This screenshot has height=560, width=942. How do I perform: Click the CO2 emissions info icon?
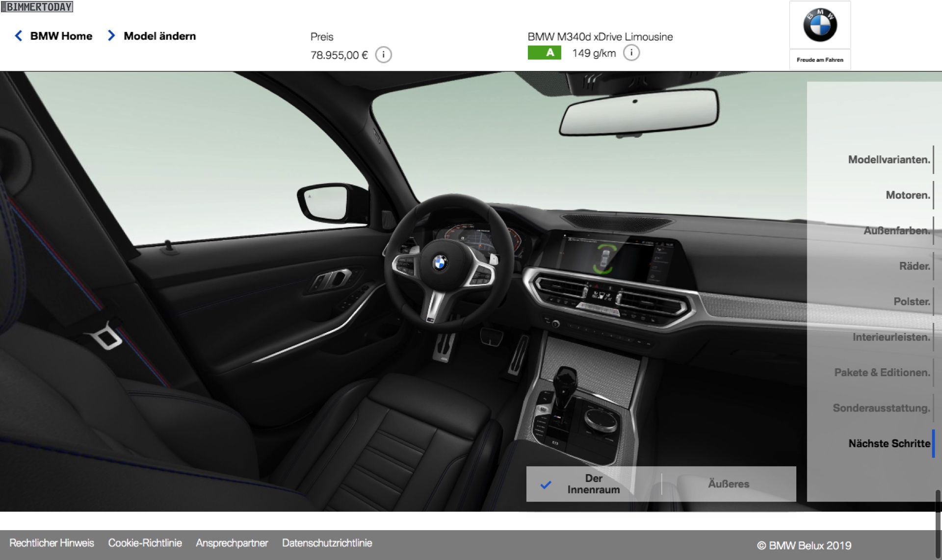coord(631,53)
